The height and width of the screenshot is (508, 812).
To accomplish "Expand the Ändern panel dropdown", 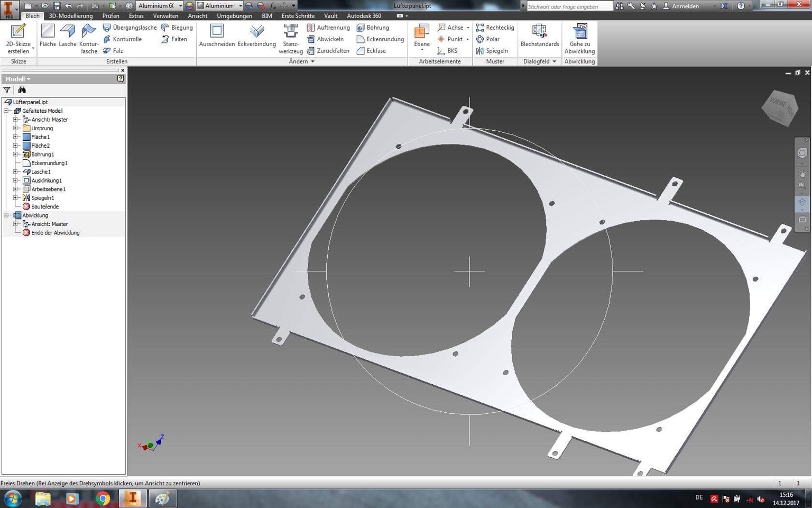I will tap(312, 61).
